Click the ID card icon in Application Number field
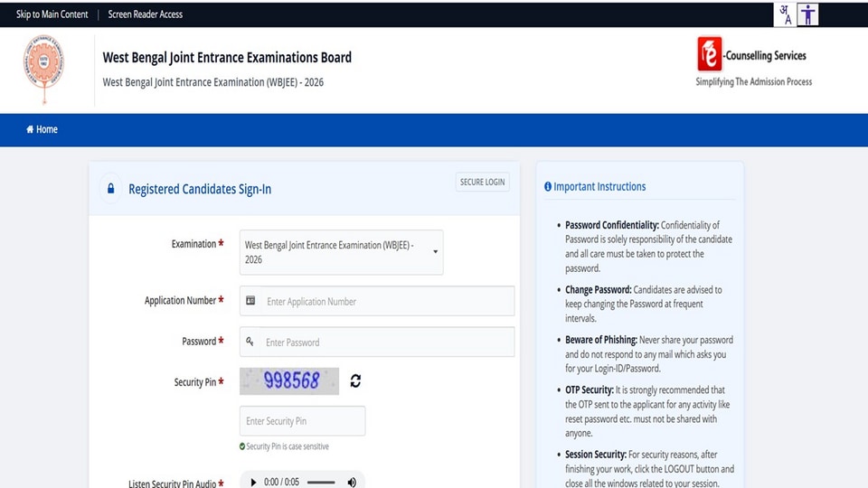The image size is (868, 488). click(x=250, y=300)
